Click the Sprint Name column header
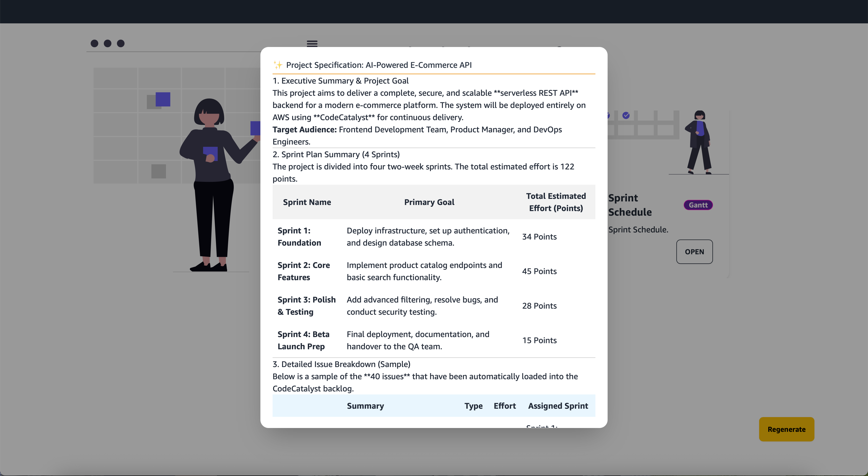The image size is (868, 476). (307, 202)
